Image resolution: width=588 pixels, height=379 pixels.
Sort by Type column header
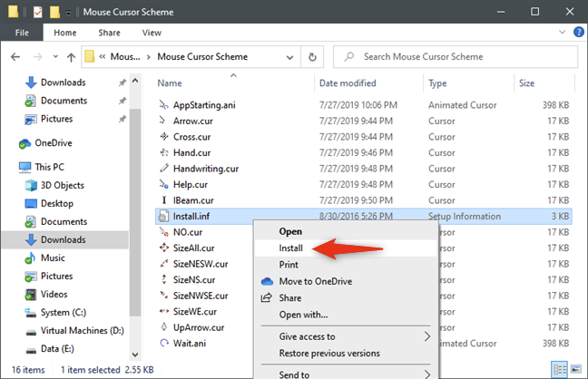pos(437,83)
